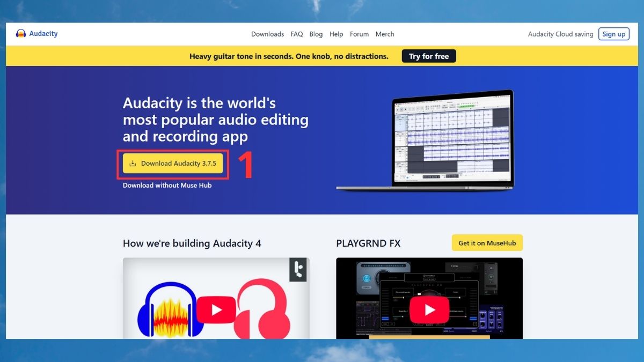Click the laptop Audacity screenshot image
This screenshot has height=362, width=644.
pos(425,140)
